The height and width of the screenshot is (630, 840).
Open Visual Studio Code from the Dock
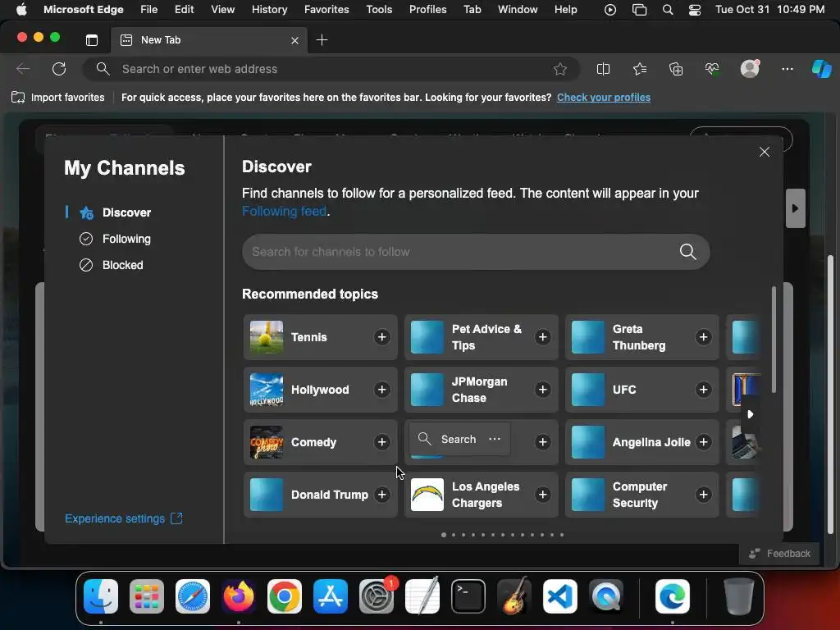click(559, 596)
